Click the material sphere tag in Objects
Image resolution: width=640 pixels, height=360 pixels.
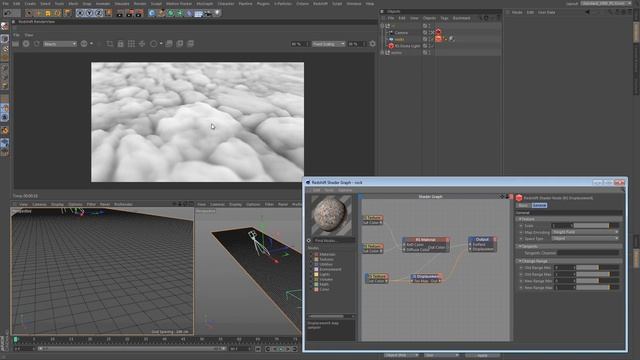click(451, 39)
